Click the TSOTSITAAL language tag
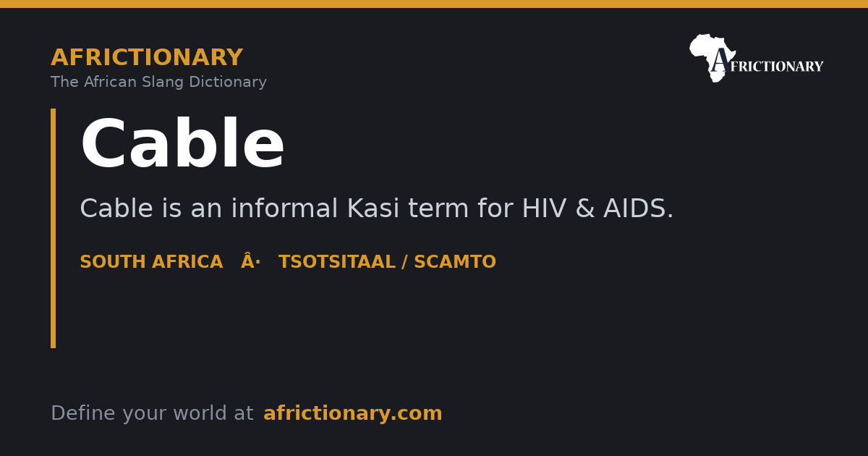The width and height of the screenshot is (868, 456). point(337,263)
